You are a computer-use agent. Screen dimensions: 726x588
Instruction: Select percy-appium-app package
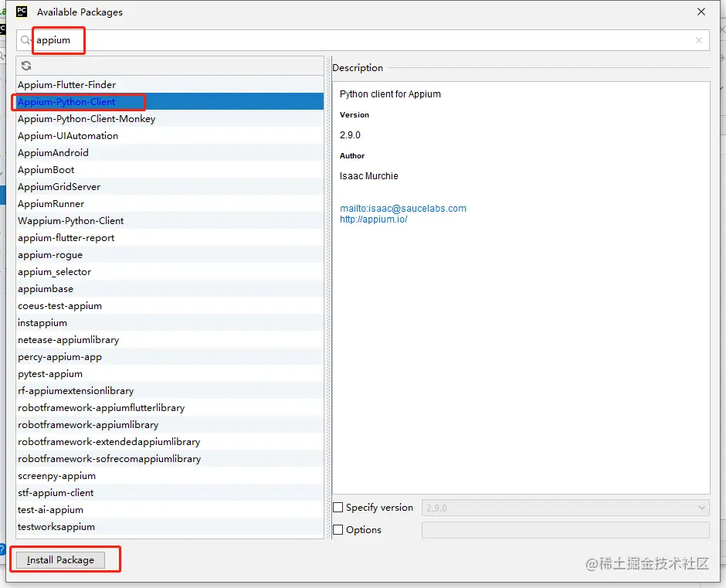click(x=170, y=356)
